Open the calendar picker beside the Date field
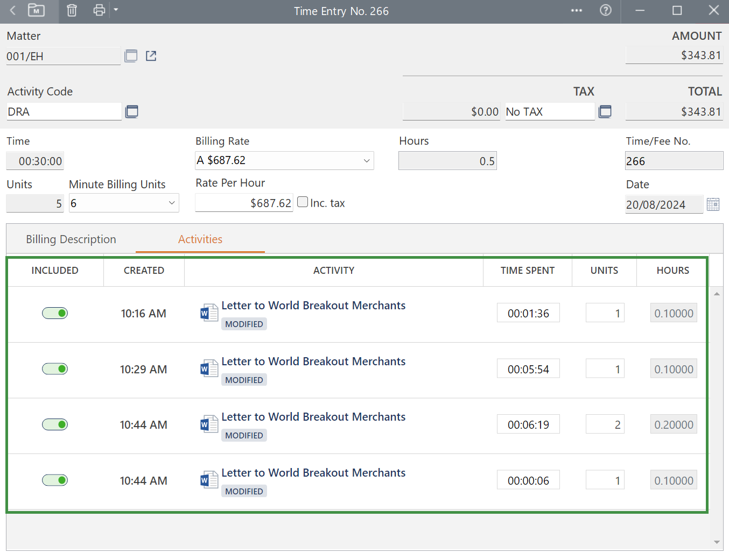This screenshot has height=560, width=729. [x=713, y=204]
